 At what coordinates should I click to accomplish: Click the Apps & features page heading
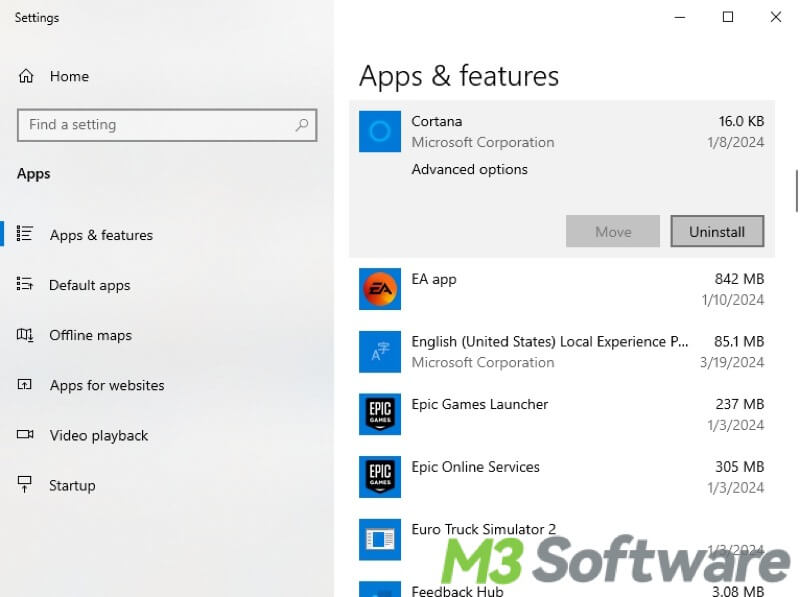459,77
